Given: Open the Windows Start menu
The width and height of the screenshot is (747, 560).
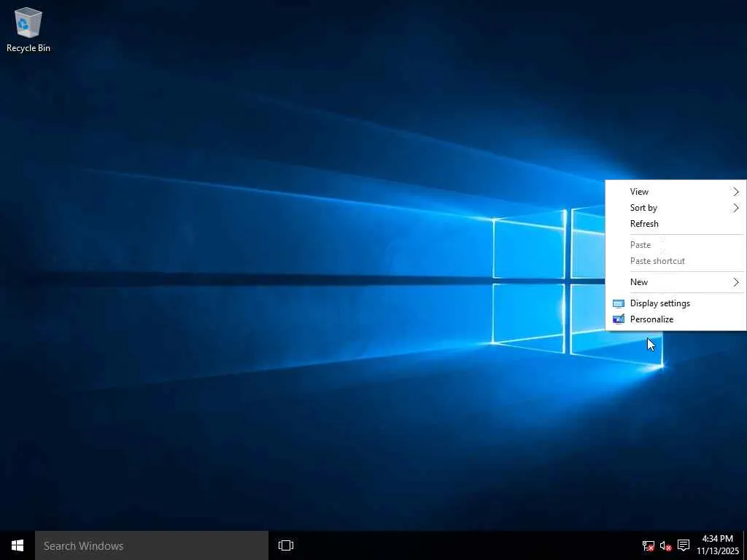Looking at the screenshot, I should 18,545.
